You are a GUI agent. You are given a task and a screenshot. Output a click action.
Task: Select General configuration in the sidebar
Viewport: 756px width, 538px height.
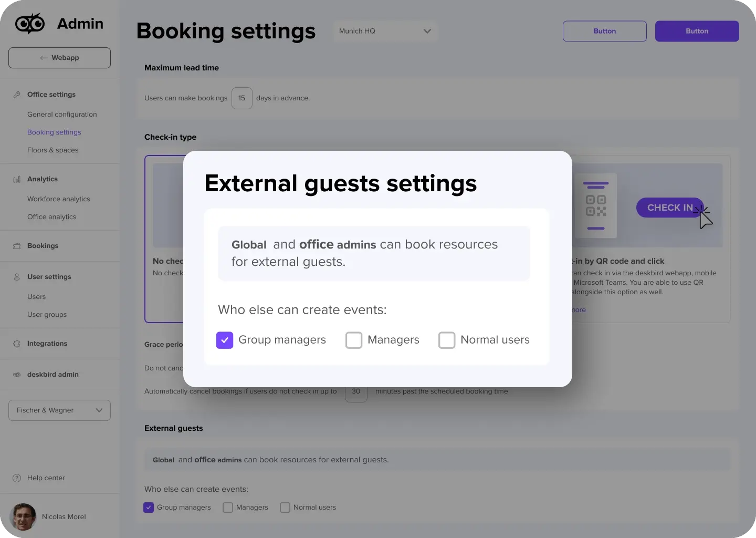tap(62, 114)
